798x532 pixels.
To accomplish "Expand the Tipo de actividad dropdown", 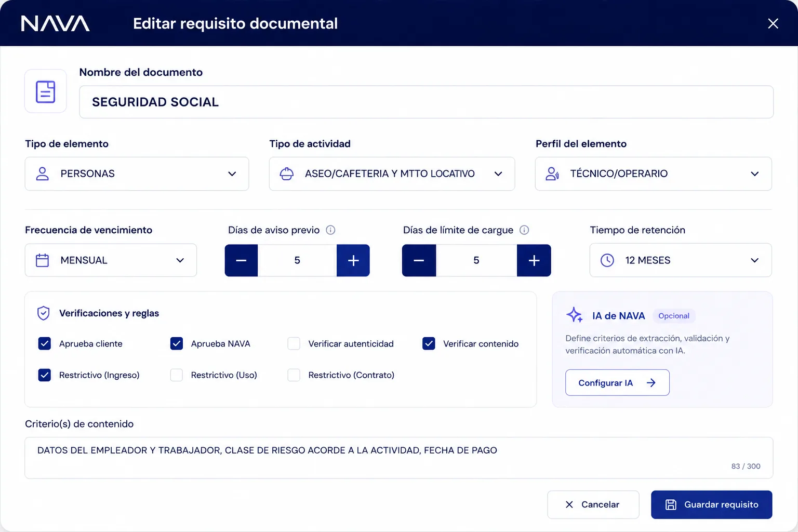I will (x=392, y=174).
